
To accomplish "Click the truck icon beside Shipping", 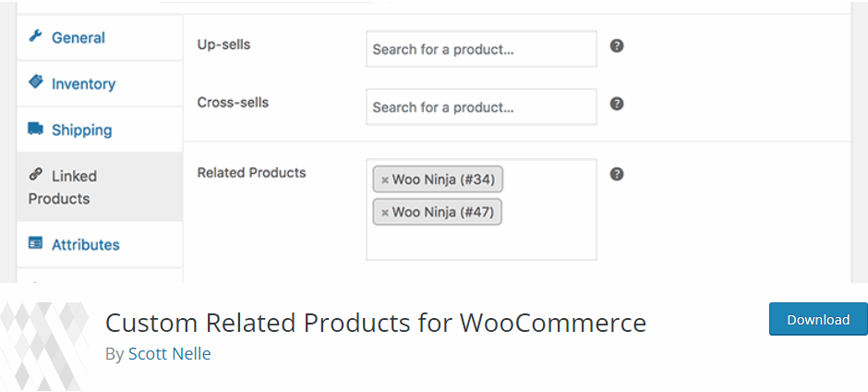I will [x=35, y=129].
